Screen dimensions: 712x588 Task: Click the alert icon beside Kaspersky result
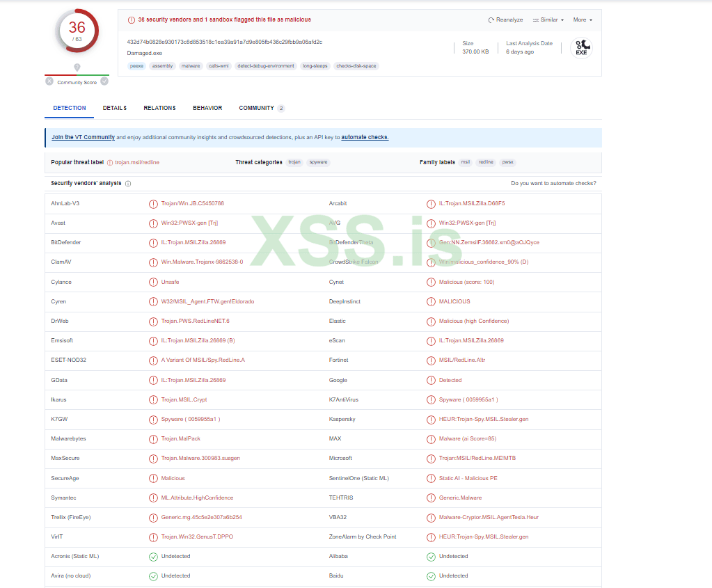[x=431, y=420]
